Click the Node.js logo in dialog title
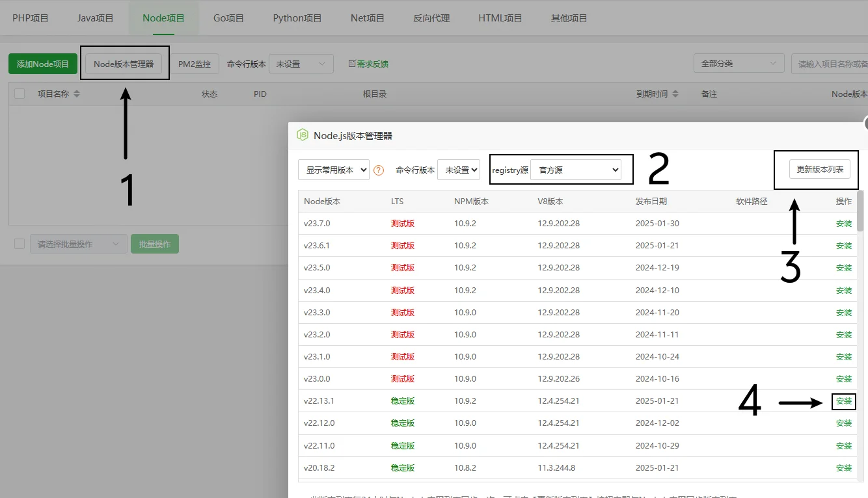Viewport: 868px width, 498px height. (303, 135)
